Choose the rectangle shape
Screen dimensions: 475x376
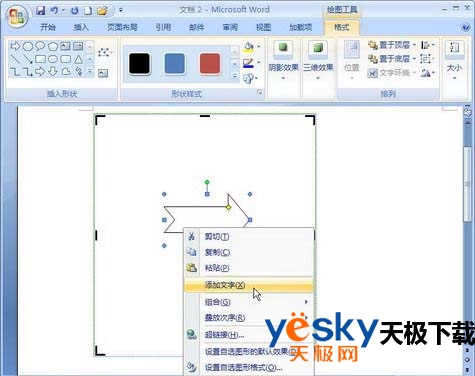click(40, 59)
